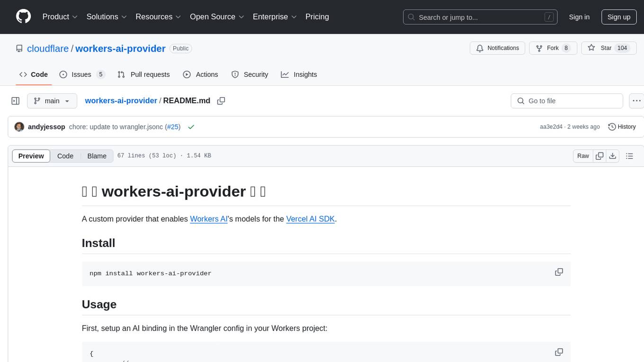Switch to the Blame view
This screenshot has width=644, height=362.
pyautogui.click(x=97, y=156)
